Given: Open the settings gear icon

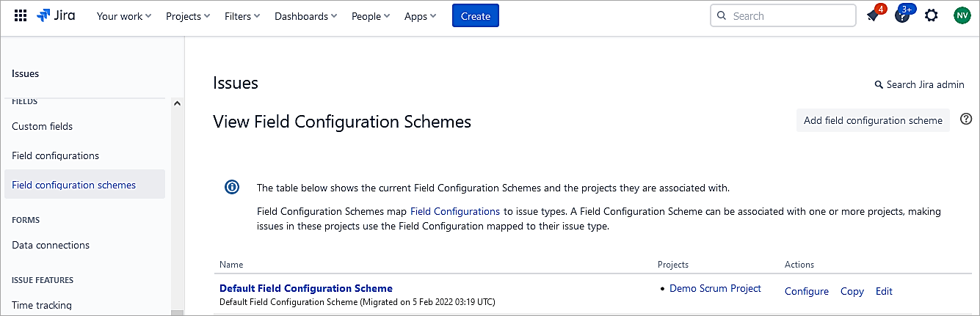Looking at the screenshot, I should (931, 15).
